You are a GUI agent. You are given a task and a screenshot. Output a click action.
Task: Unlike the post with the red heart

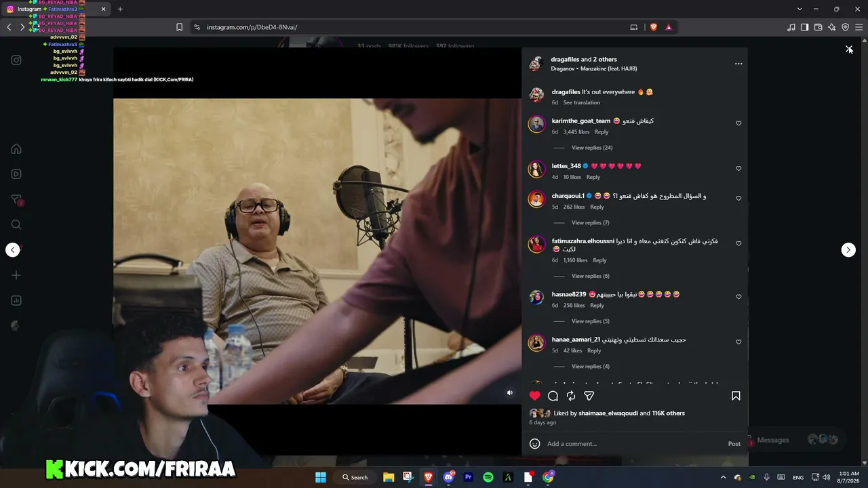click(535, 396)
